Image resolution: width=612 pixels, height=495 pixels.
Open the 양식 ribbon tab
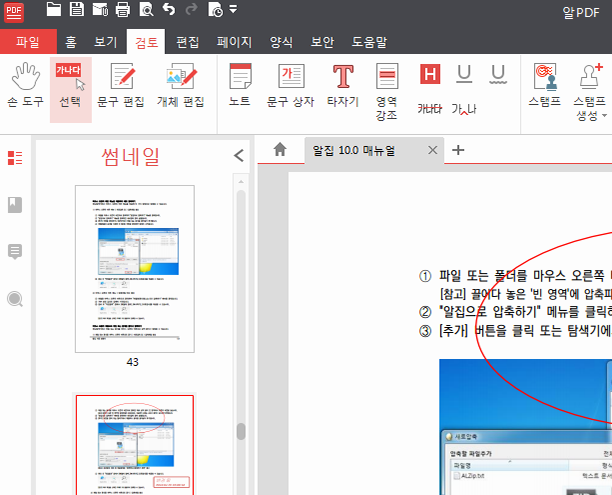point(281,41)
